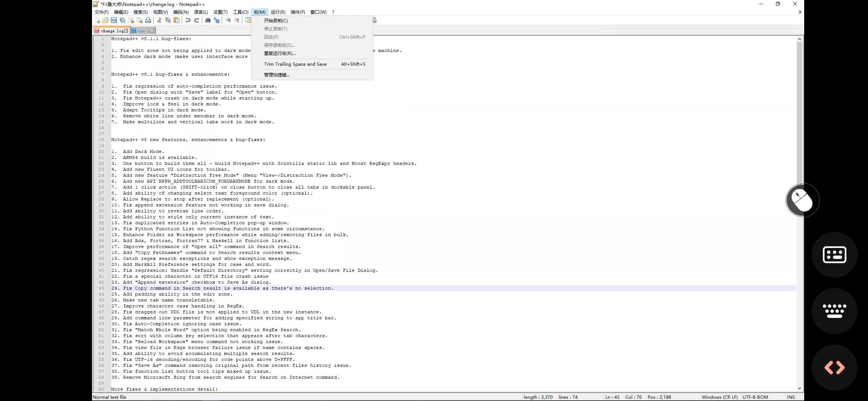Select 开始录制(C) from the macro menu
The width and height of the screenshot is (868, 401).
[276, 21]
